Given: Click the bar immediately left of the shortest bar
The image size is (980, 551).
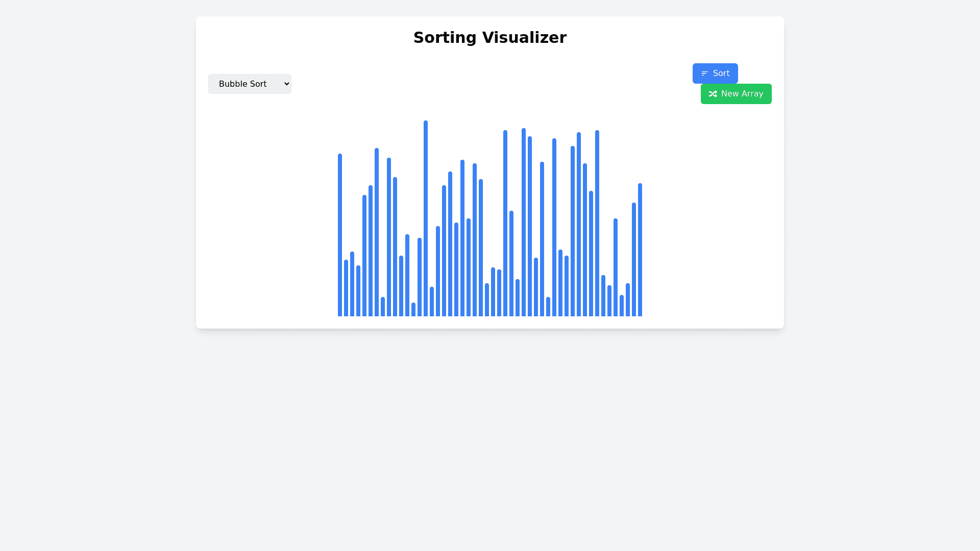Looking at the screenshot, I should click(407, 275).
